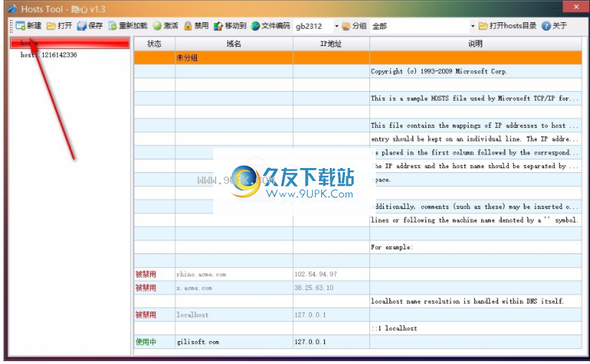Select the gilisoft.com domain cell
The height and width of the screenshot is (364, 590).
pyautogui.click(x=234, y=342)
